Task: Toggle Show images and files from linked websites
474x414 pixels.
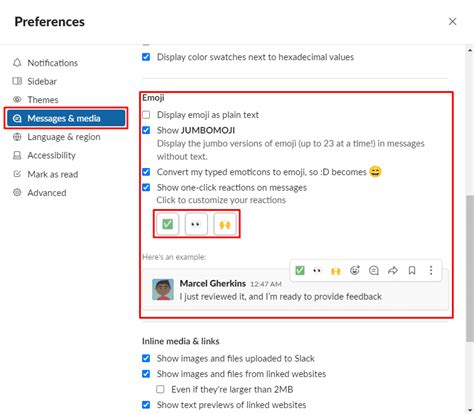Action: click(x=146, y=374)
